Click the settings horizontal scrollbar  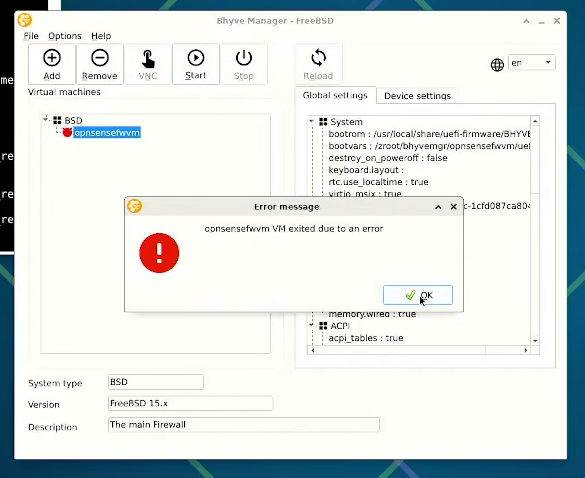click(418, 350)
